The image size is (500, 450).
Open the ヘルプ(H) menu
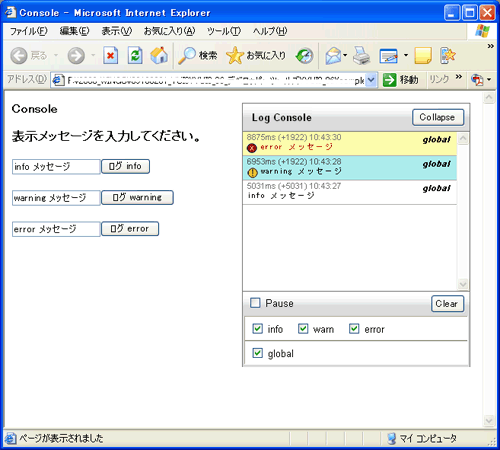270,31
